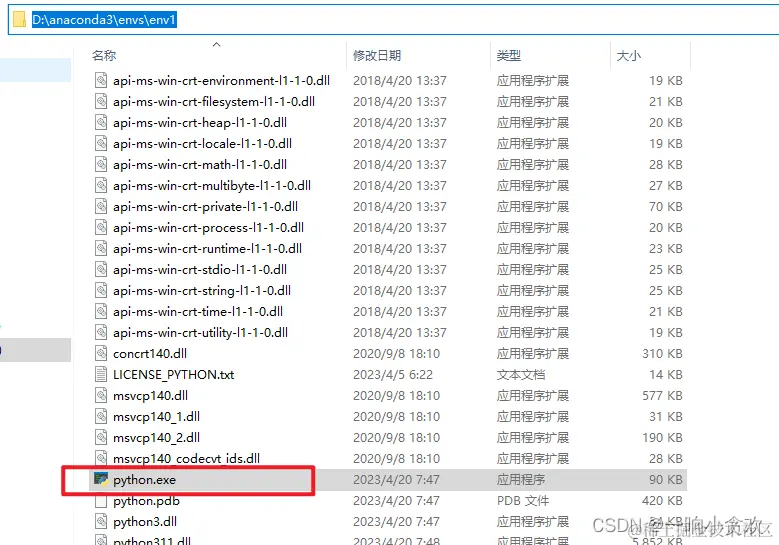
Task: Click the concrt140.dll file icon
Action: (101, 353)
